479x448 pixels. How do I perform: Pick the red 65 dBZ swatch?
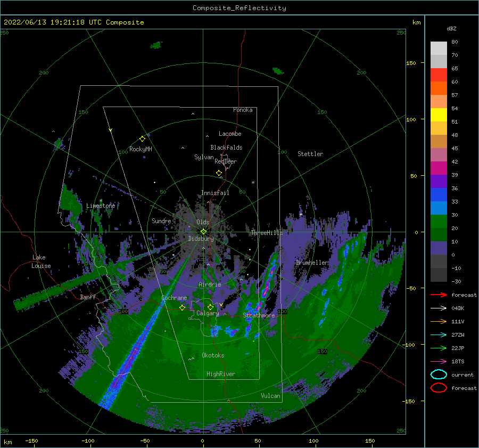pyautogui.click(x=439, y=75)
